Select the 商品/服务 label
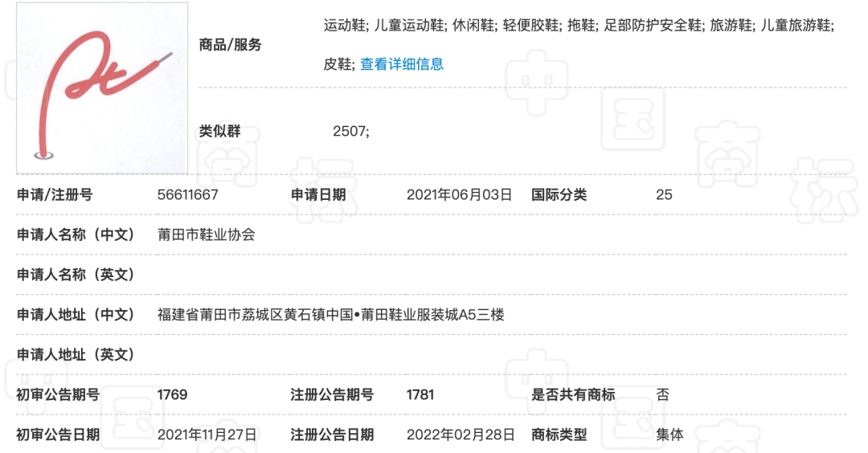The image size is (868, 453). 231,45
